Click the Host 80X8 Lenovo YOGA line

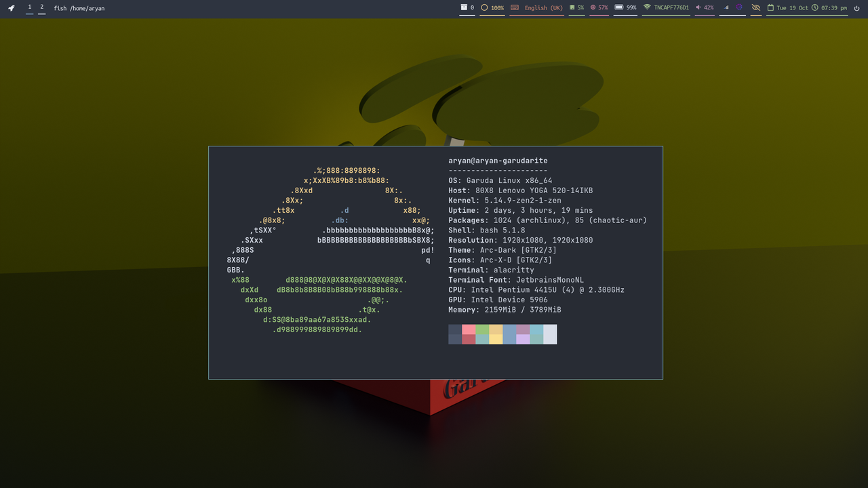[521, 190]
